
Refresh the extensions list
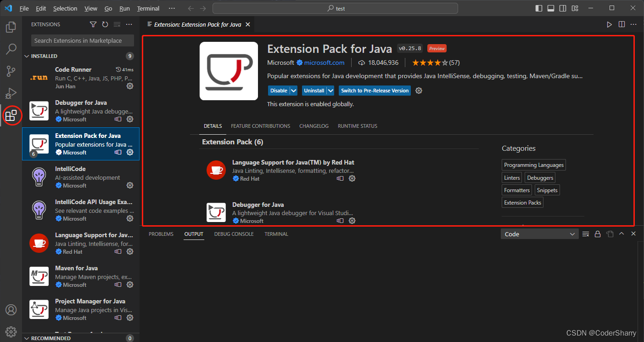click(105, 24)
